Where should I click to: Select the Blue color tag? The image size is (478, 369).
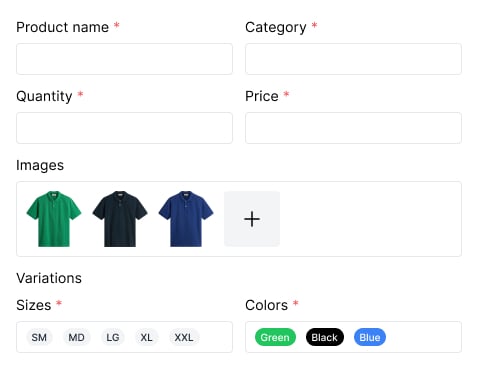pos(370,337)
